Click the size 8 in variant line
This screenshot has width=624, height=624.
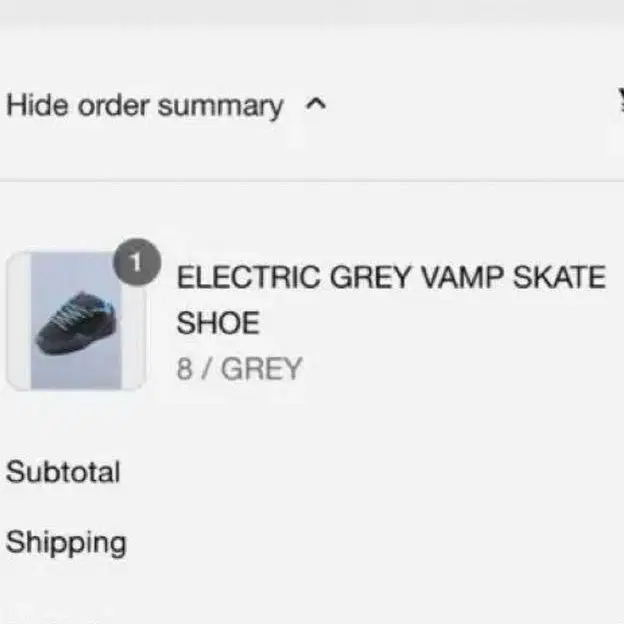point(184,369)
